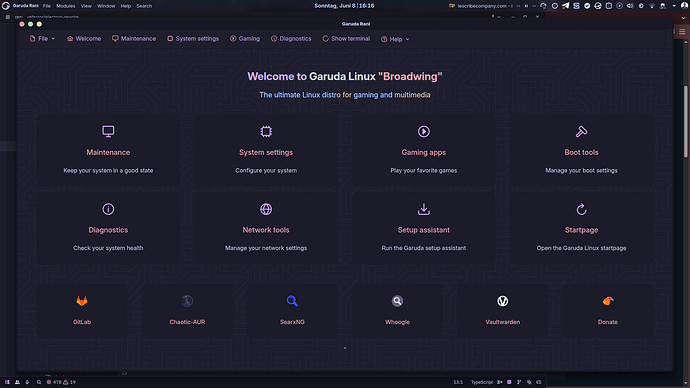This screenshot has width=690, height=388.
Task: Switch to the Welcome tab
Action: coord(84,39)
